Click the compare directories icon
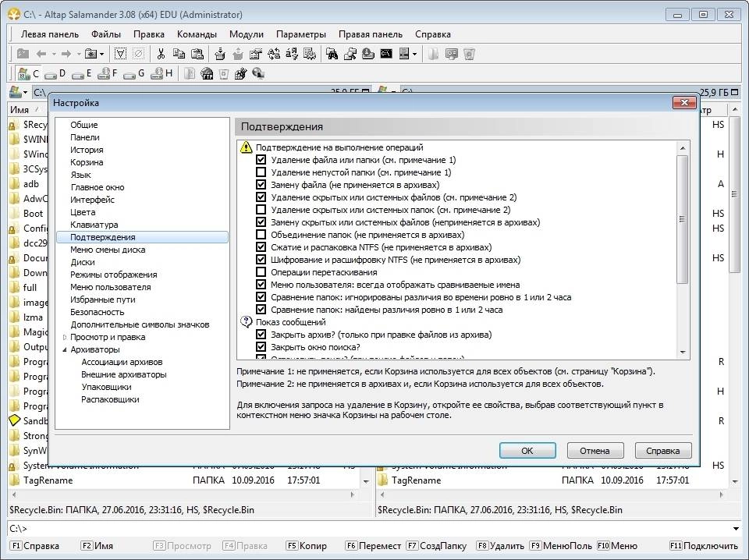749x560 pixels. [350, 54]
